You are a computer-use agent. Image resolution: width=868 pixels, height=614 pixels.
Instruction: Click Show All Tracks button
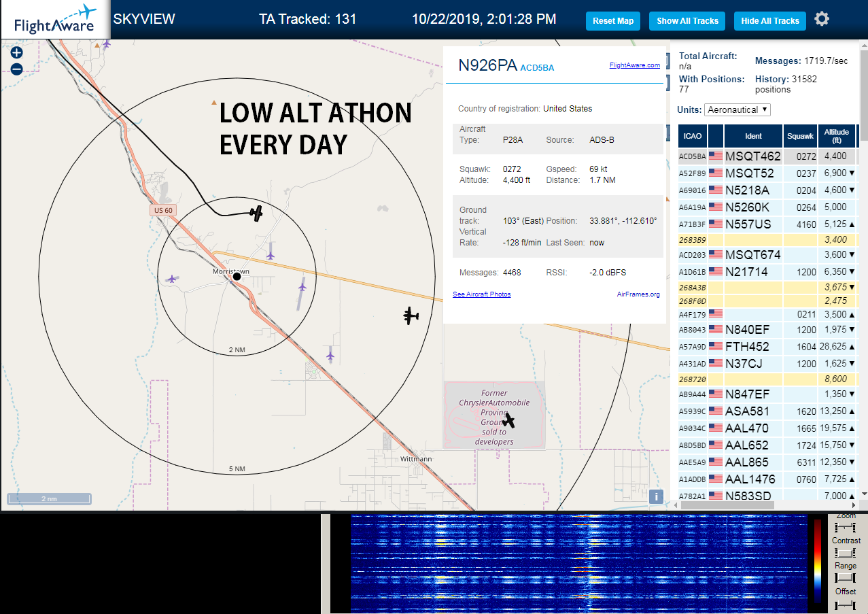point(687,21)
